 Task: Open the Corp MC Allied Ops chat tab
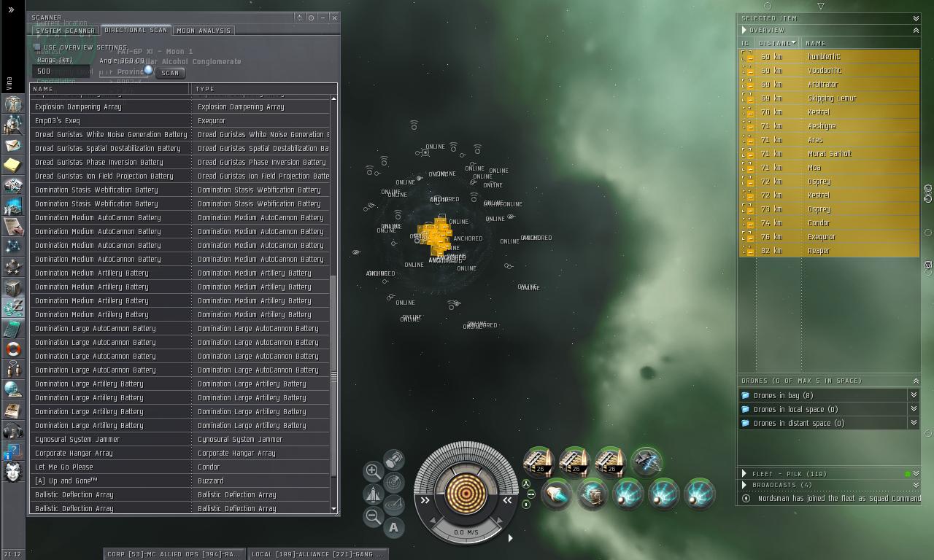click(x=174, y=554)
